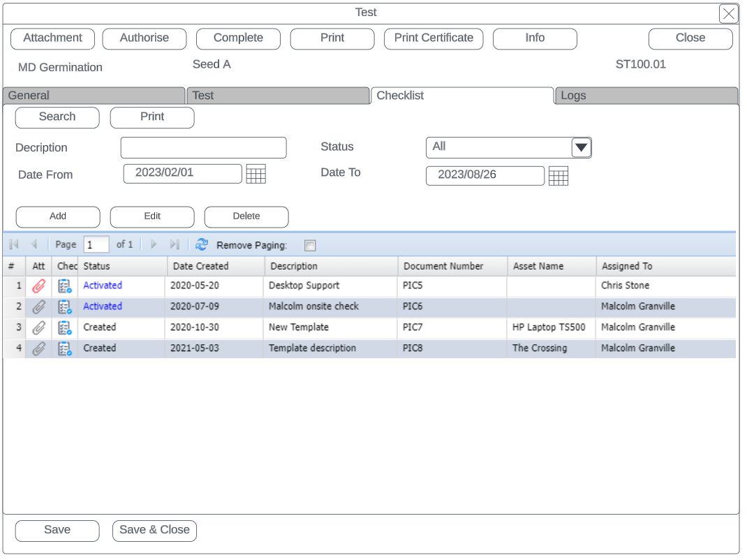Open the Logs tab
The image size is (747, 560).
(645, 96)
